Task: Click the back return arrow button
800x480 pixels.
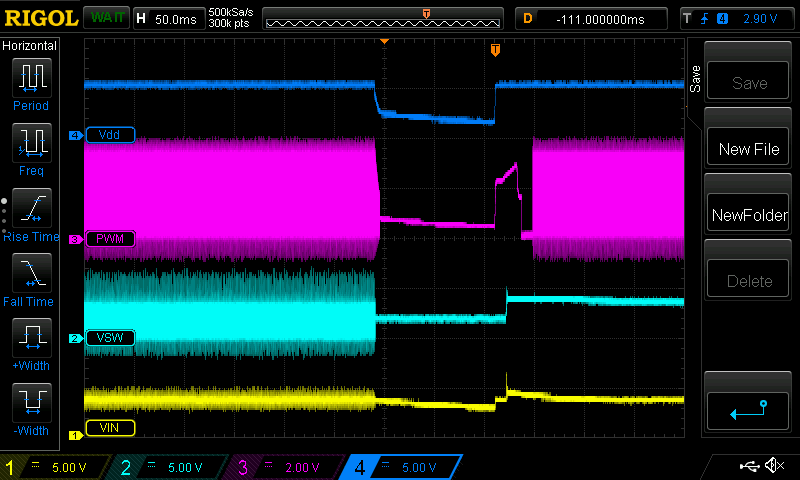Action: (x=748, y=411)
